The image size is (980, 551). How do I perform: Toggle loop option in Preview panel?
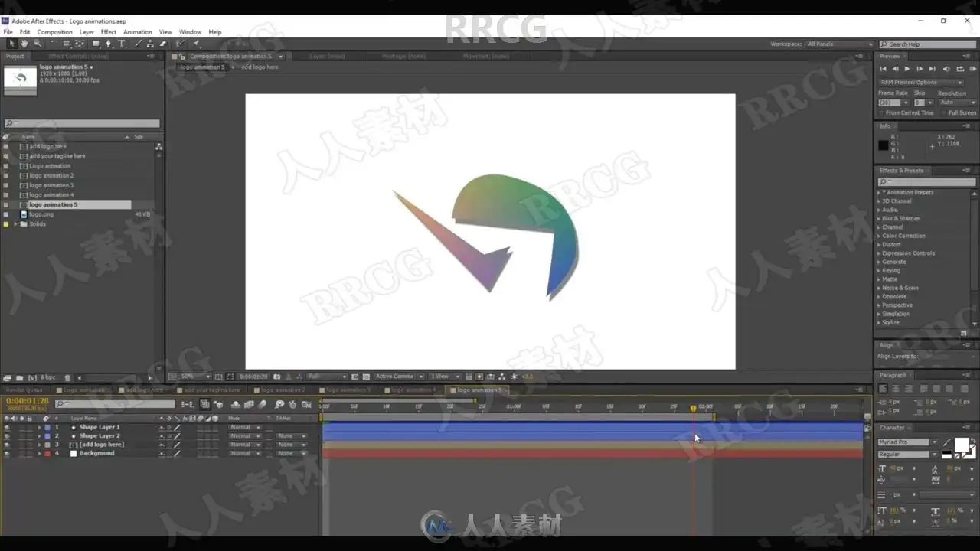(960, 69)
